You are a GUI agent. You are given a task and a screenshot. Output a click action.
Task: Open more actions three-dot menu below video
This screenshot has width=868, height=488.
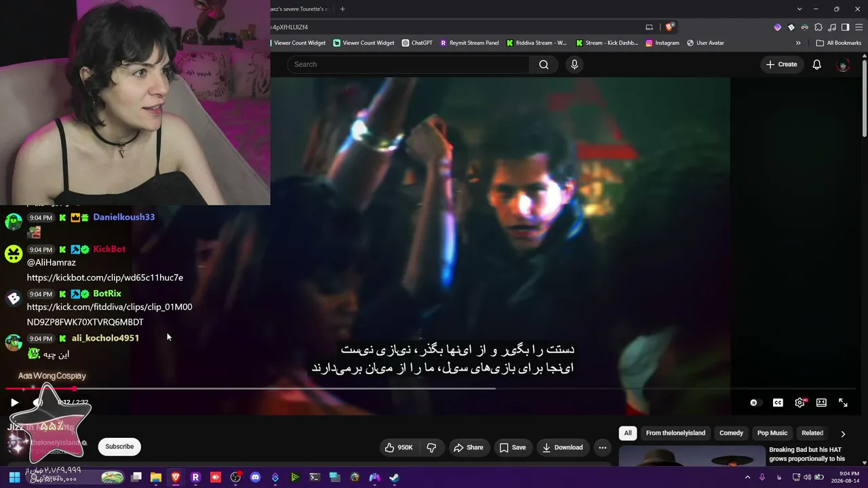602,447
